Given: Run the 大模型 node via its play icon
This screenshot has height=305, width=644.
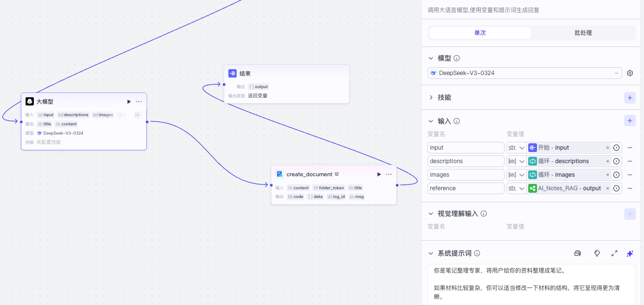Looking at the screenshot, I should coord(128,102).
